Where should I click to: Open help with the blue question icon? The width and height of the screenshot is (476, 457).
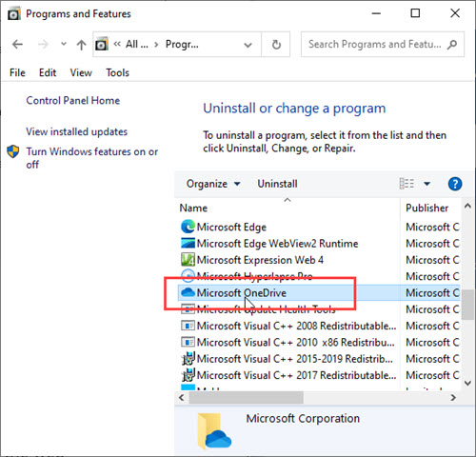pyautogui.click(x=455, y=184)
